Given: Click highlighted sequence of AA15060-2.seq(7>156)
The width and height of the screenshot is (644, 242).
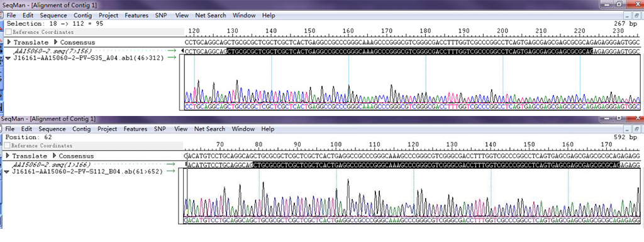Looking at the screenshot, I should 410,51.
